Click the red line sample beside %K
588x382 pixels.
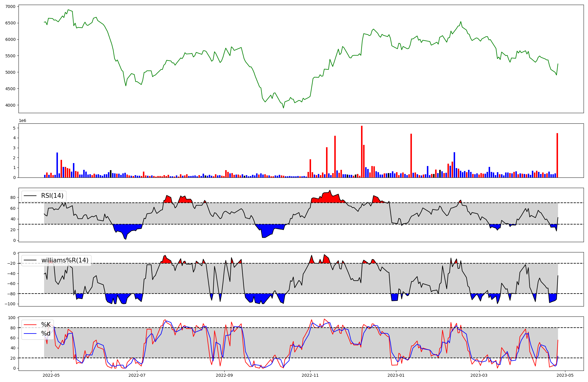coord(30,325)
